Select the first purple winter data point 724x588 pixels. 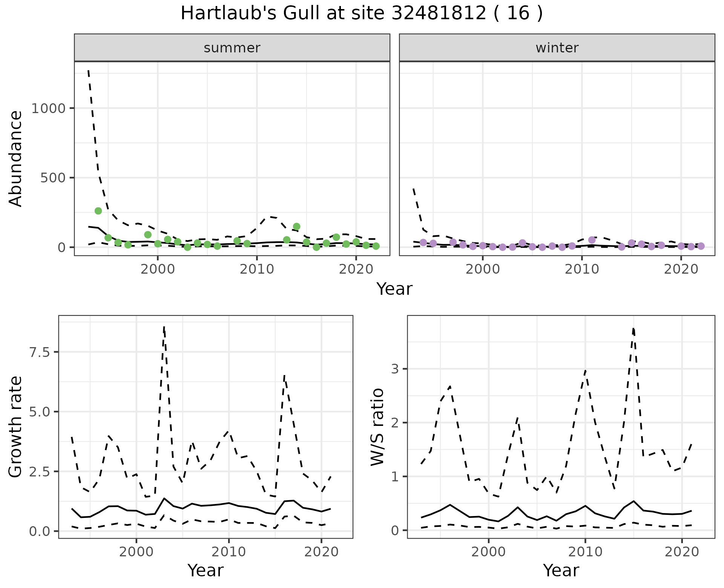coord(423,242)
